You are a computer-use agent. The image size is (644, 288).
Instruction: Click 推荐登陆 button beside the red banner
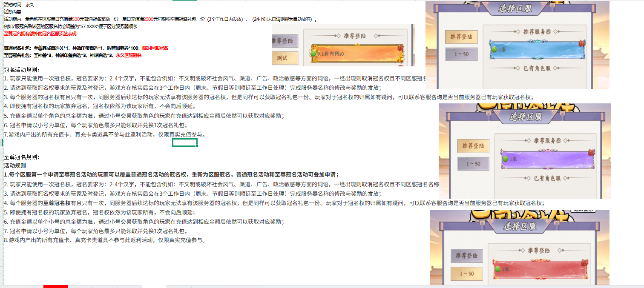pos(467,256)
